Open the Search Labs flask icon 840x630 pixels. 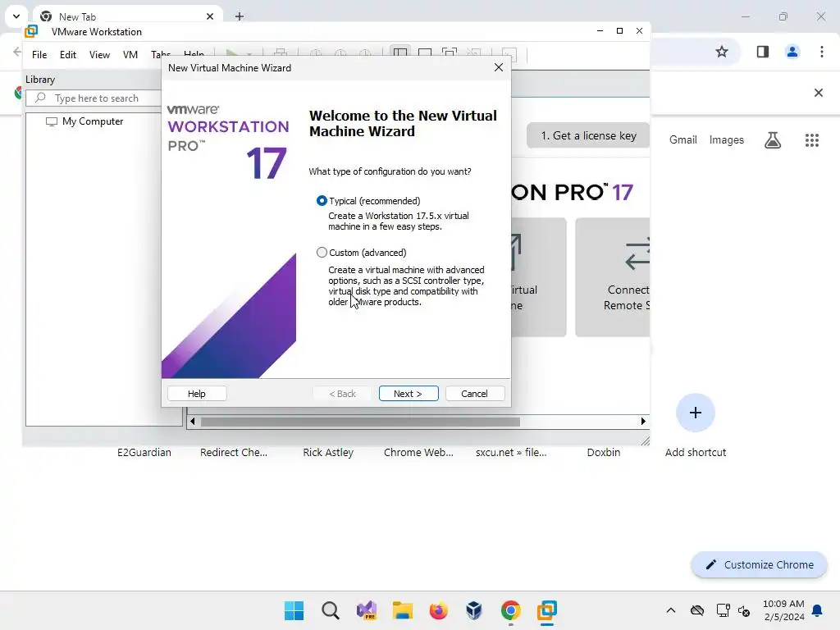(x=773, y=139)
